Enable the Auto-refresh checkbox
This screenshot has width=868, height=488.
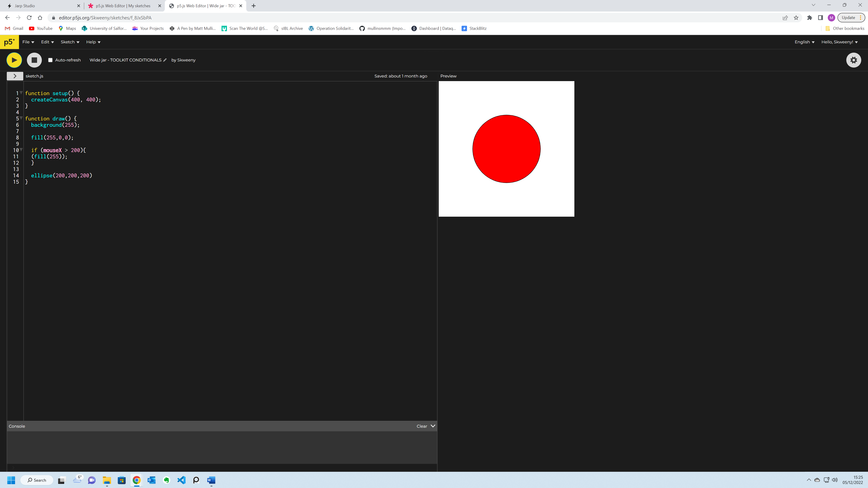click(50, 60)
